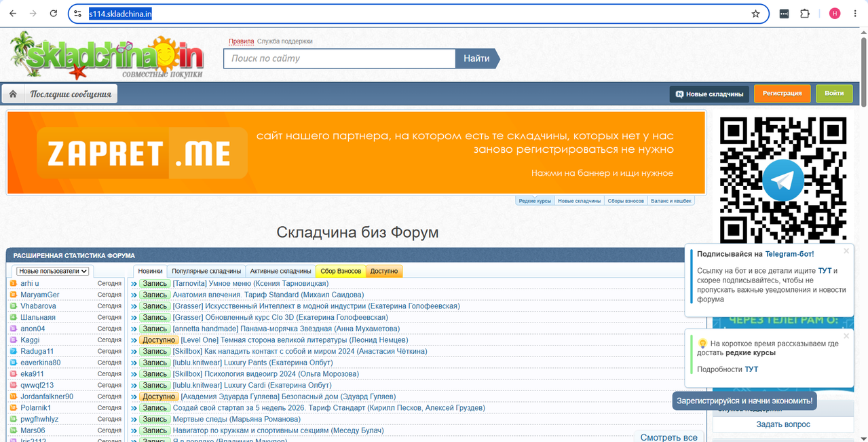Open the Chrome three-dot menu
Image resolution: width=868 pixels, height=442 pixels.
[x=855, y=14]
